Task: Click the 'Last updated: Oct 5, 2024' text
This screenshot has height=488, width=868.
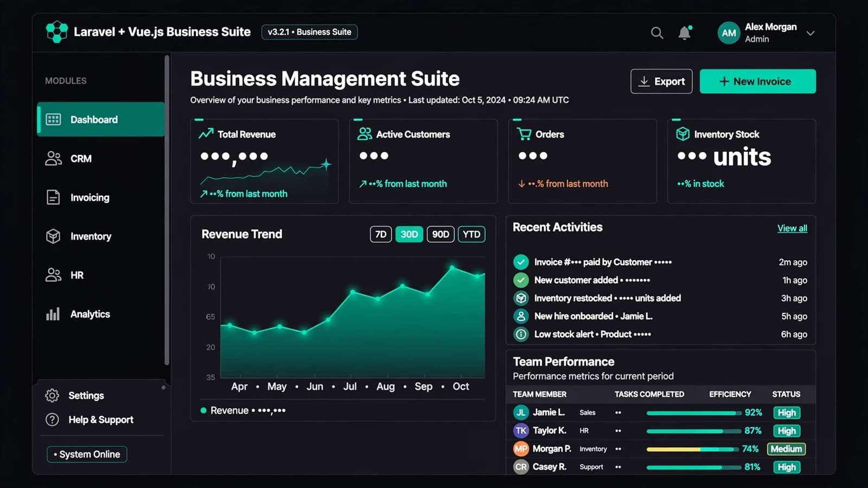Action: 457,100
